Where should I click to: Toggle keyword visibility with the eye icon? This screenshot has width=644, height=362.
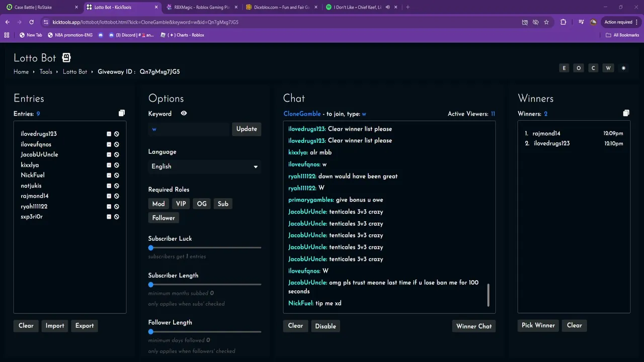tap(184, 114)
